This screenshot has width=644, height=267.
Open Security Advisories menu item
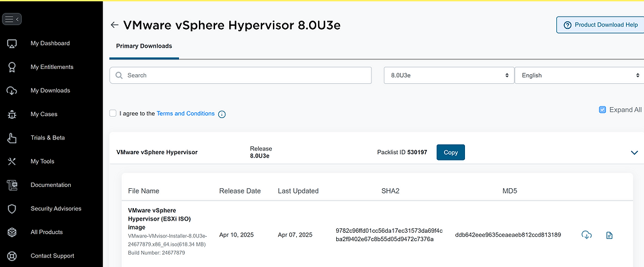(56, 208)
